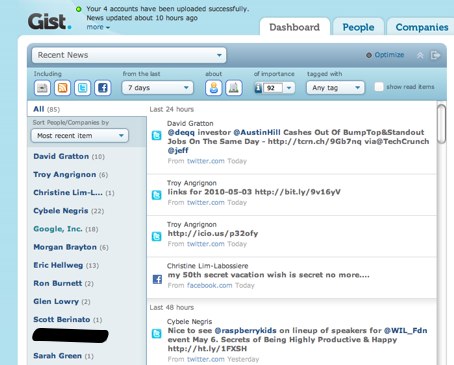Select Glen Lowry in the people list

click(62, 301)
